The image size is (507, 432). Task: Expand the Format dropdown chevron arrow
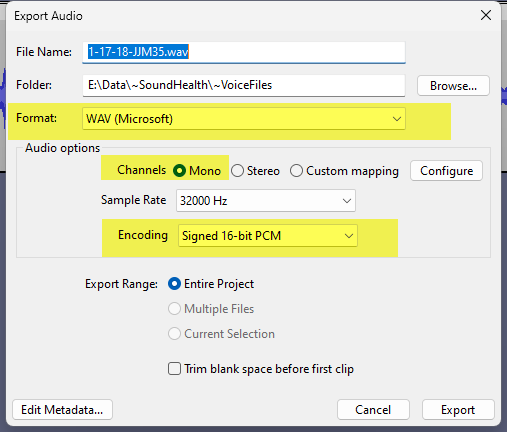click(397, 119)
